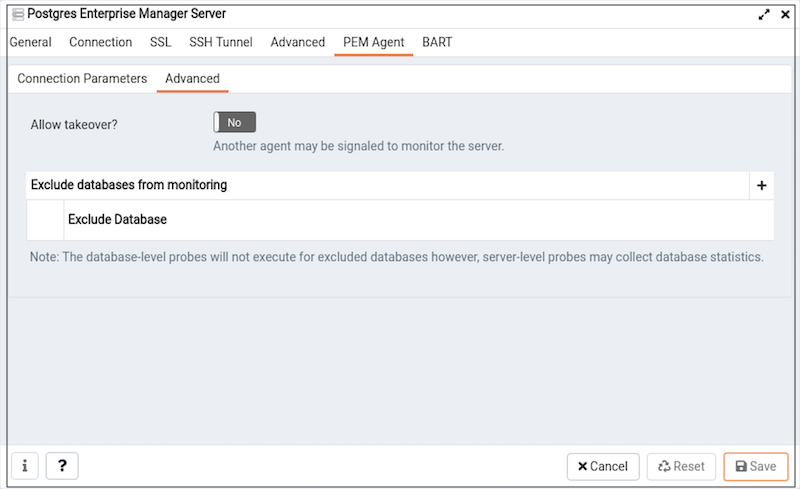Click the 'Allow takeover?' label
Screen dimensions: 800x489
click(x=74, y=125)
